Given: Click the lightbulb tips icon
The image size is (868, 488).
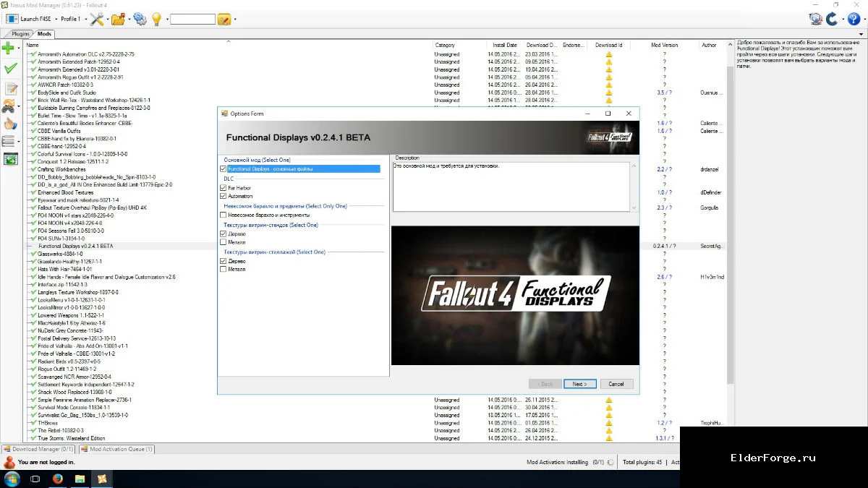Looking at the screenshot, I should coord(156,19).
